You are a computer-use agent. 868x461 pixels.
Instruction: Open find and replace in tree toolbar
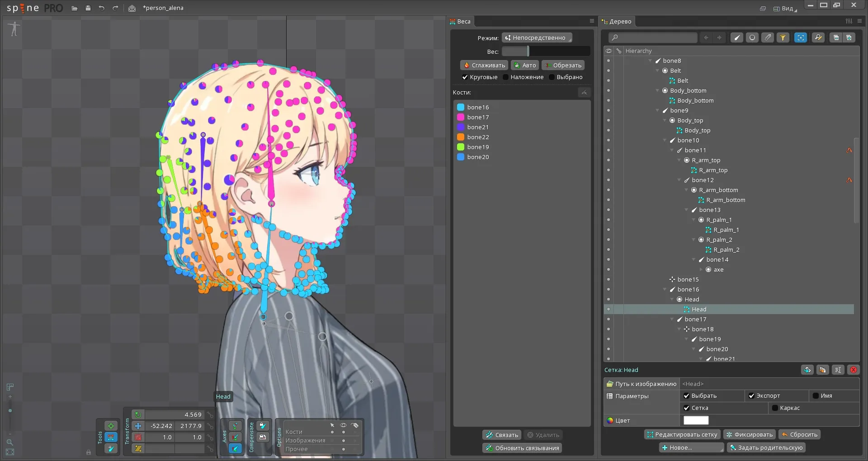[x=818, y=38]
